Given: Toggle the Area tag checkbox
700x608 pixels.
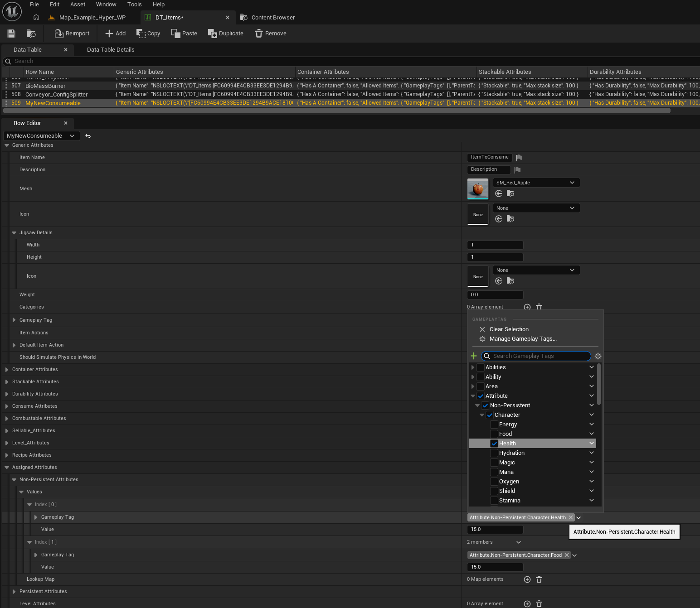Looking at the screenshot, I should click(x=481, y=386).
